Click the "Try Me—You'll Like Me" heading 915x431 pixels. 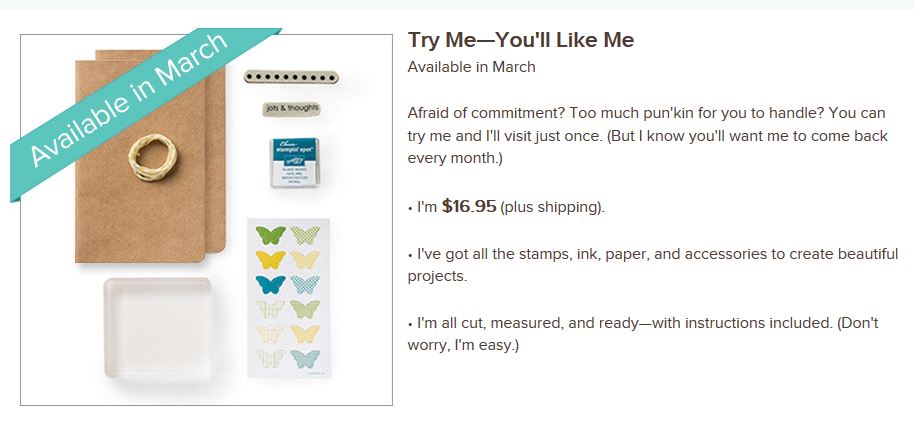point(521,40)
